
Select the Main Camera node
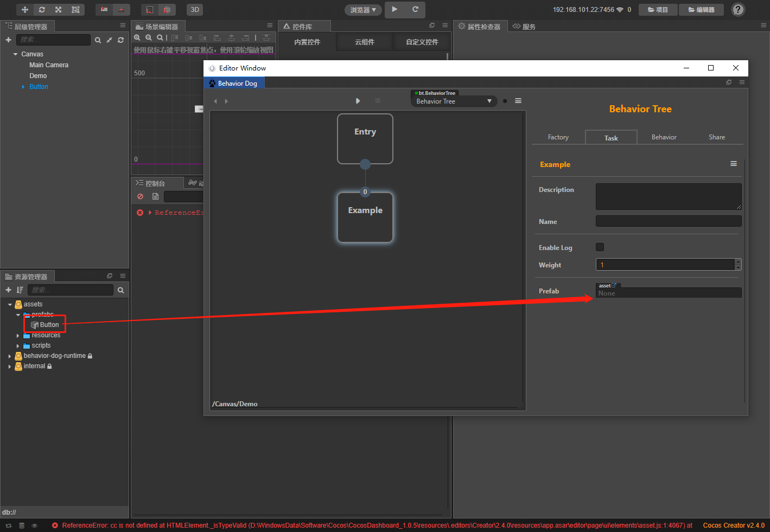click(49, 65)
